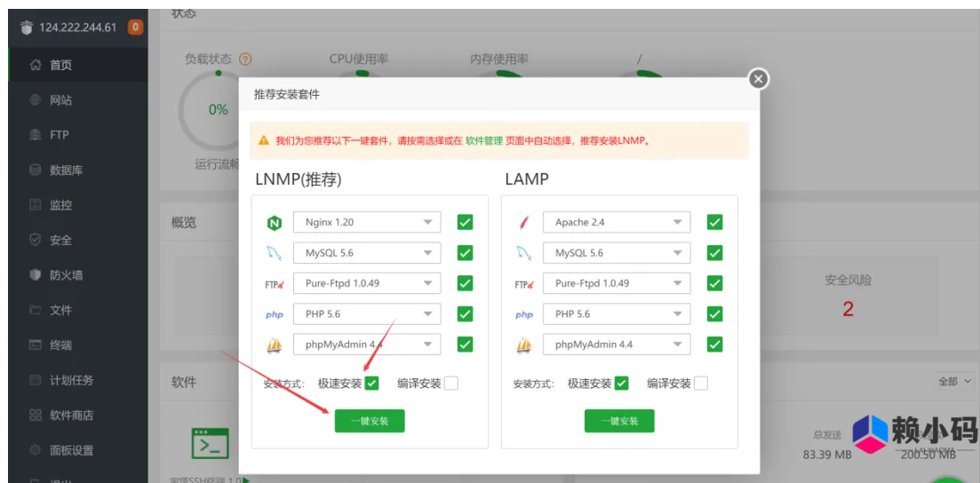Click the PHP logo in LAMP column
This screenshot has width=980, height=483.
pyautogui.click(x=523, y=314)
